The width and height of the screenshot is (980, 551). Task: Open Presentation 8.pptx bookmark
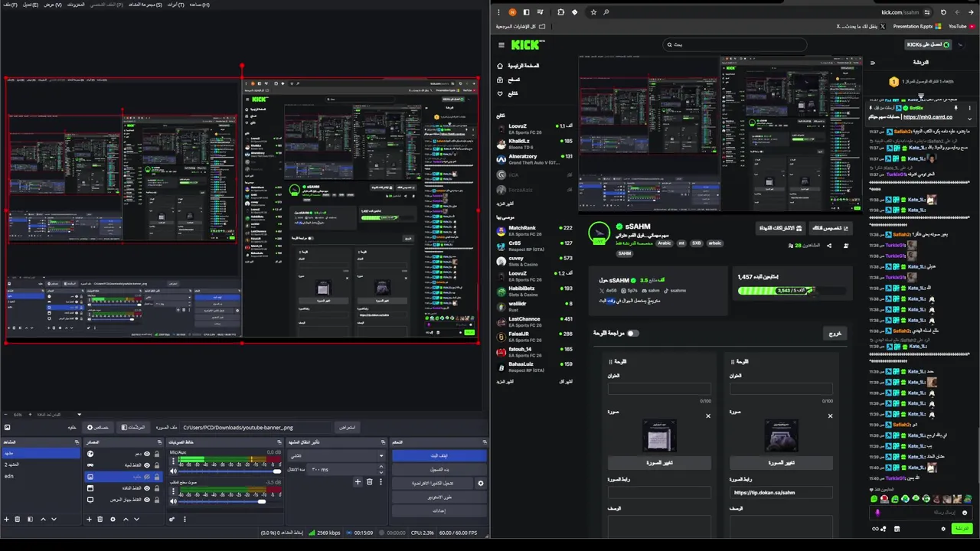coord(917,26)
